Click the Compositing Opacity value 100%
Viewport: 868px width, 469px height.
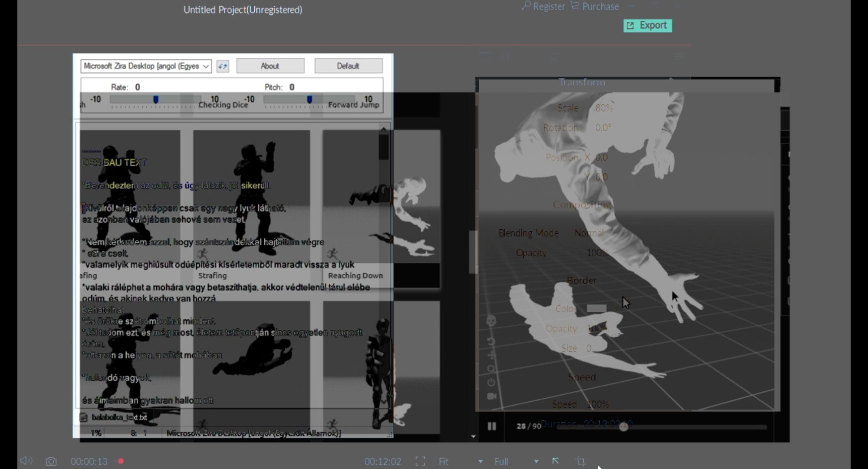pyautogui.click(x=598, y=253)
